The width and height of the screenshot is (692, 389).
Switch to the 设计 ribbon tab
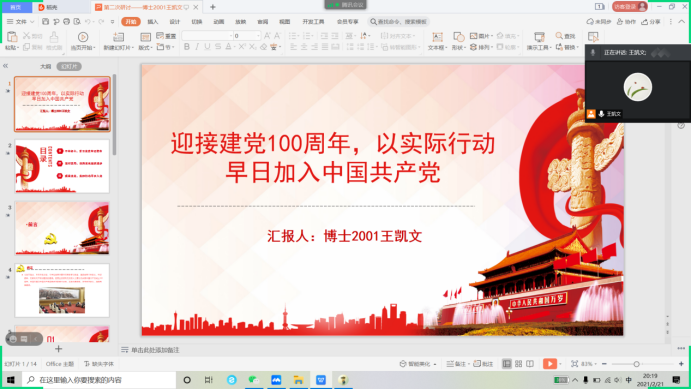[x=175, y=22]
